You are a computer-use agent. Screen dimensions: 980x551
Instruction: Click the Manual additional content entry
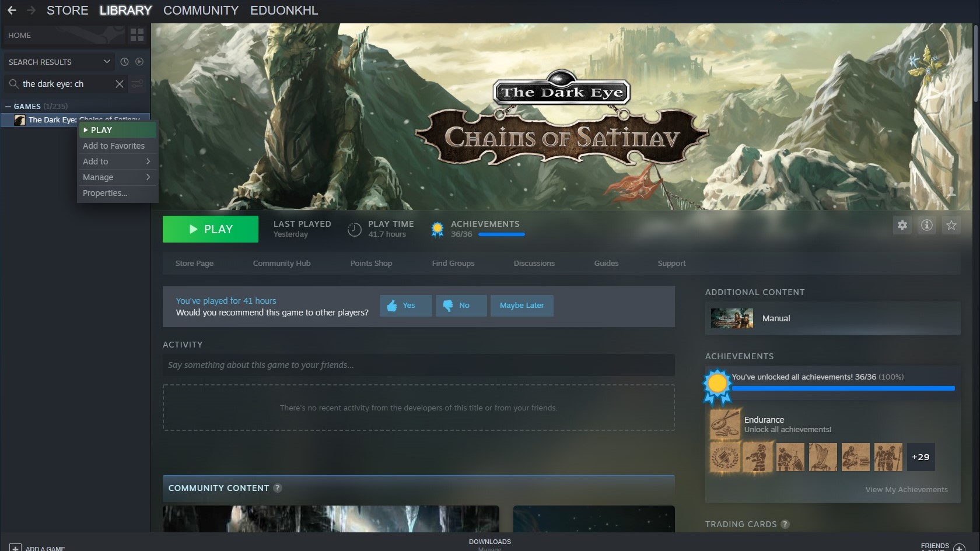(833, 318)
